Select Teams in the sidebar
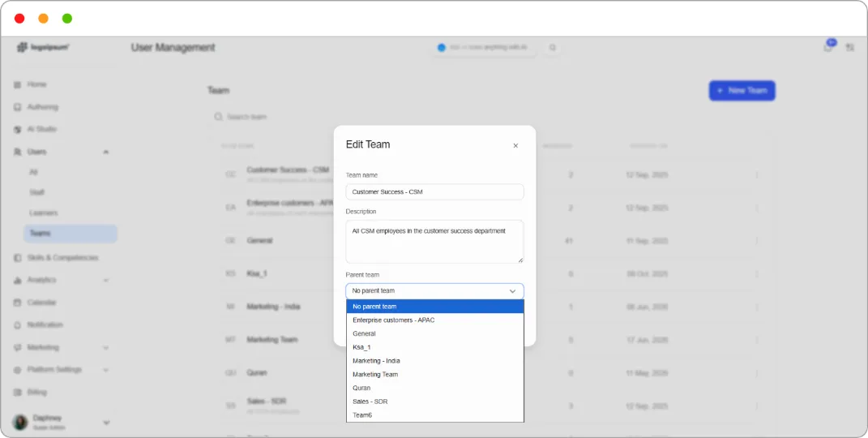 (x=71, y=233)
